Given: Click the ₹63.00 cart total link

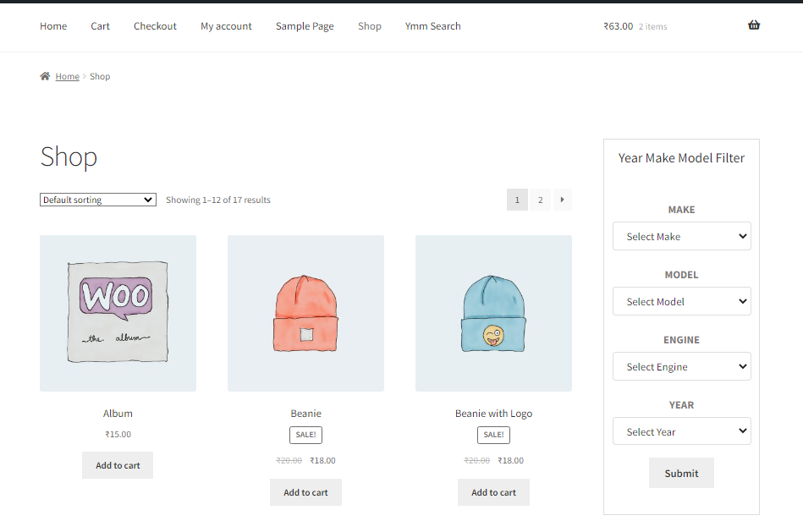Looking at the screenshot, I should tap(617, 26).
